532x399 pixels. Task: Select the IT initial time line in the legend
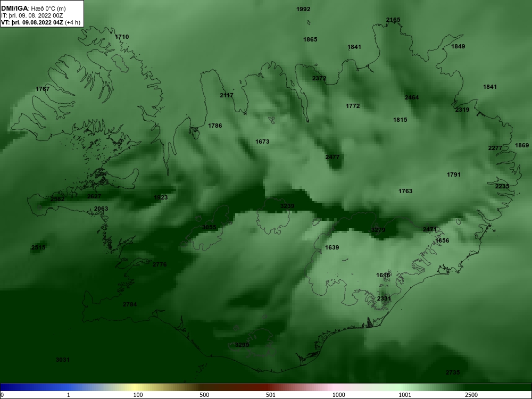pyautogui.click(x=32, y=15)
